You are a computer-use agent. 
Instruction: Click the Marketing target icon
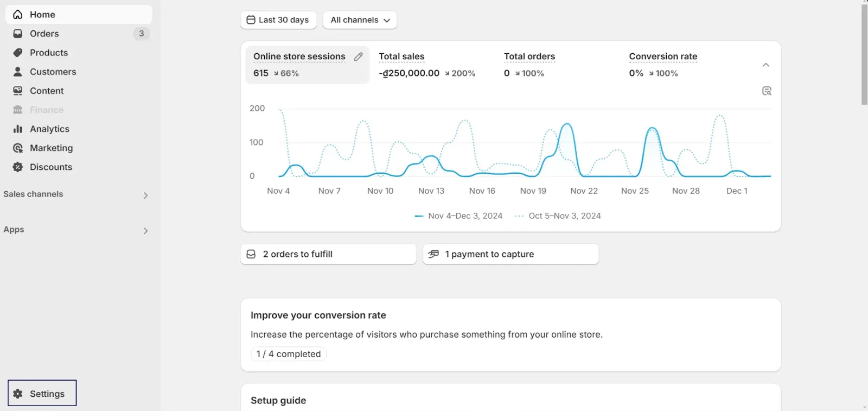click(x=18, y=148)
